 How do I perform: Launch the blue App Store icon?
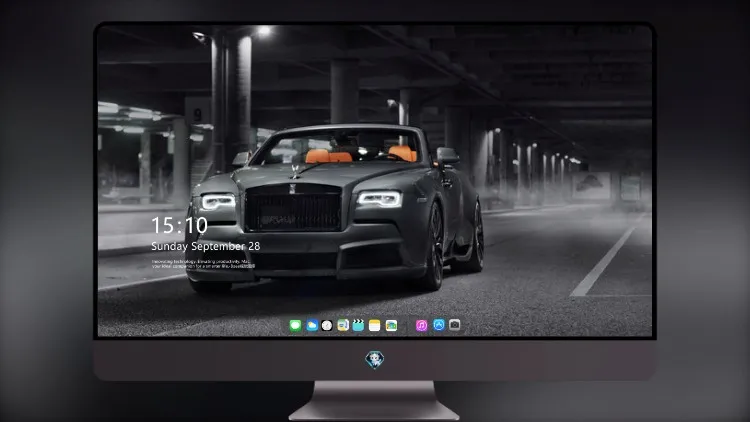439,325
